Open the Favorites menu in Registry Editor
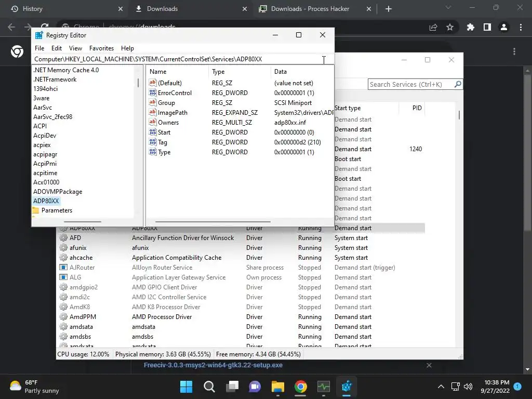 [x=101, y=48]
